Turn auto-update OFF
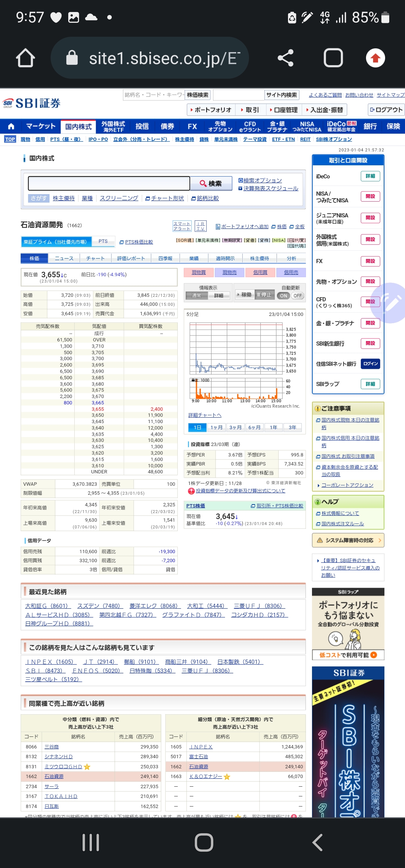This screenshot has width=405, height=868. coord(298,296)
